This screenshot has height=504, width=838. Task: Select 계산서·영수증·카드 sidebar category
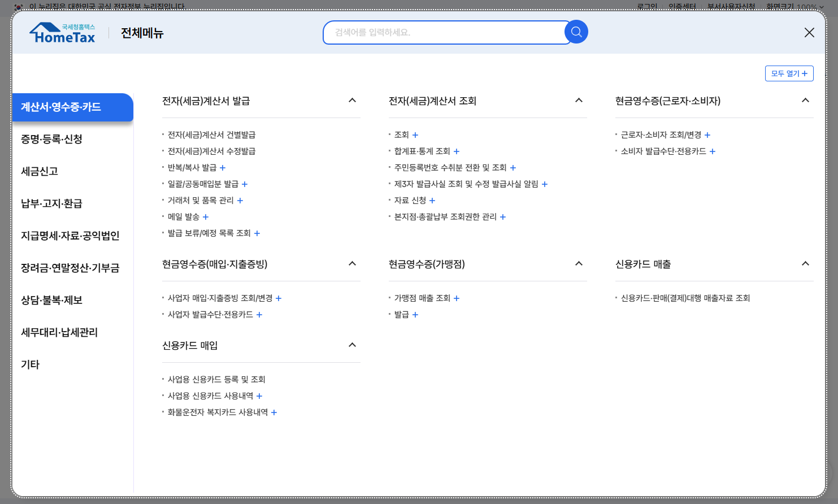(72, 107)
